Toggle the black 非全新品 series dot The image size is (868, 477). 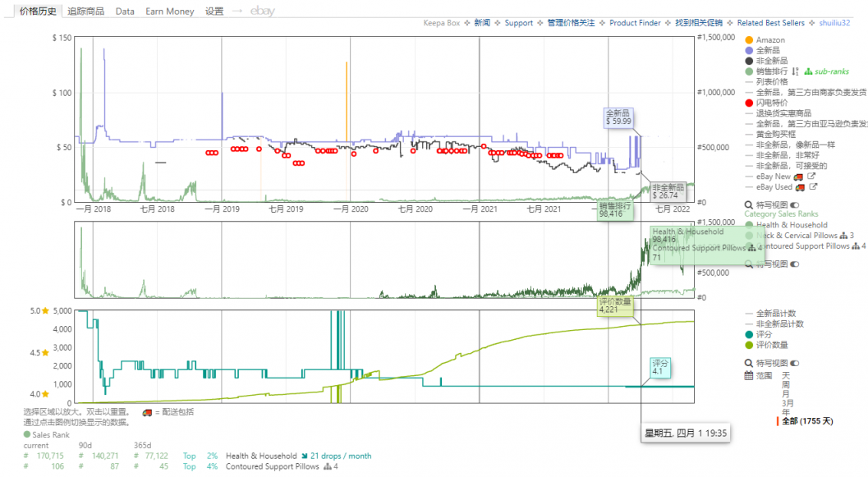(x=749, y=61)
